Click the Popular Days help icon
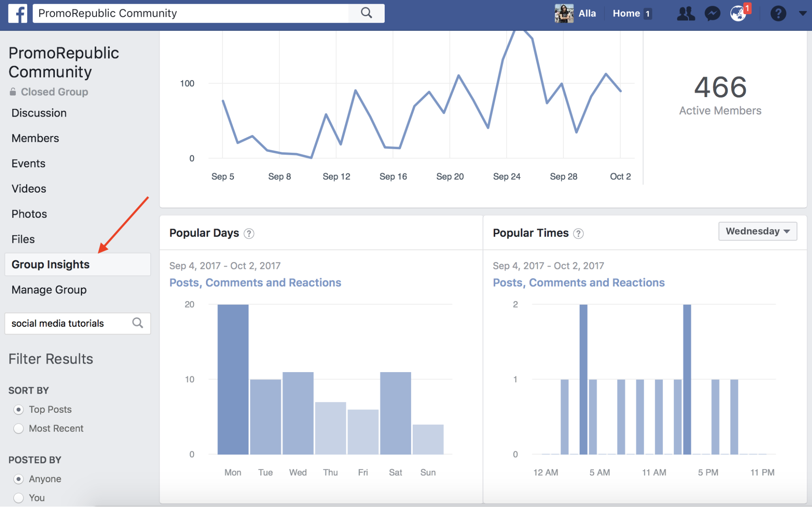The width and height of the screenshot is (812, 507). click(x=249, y=234)
